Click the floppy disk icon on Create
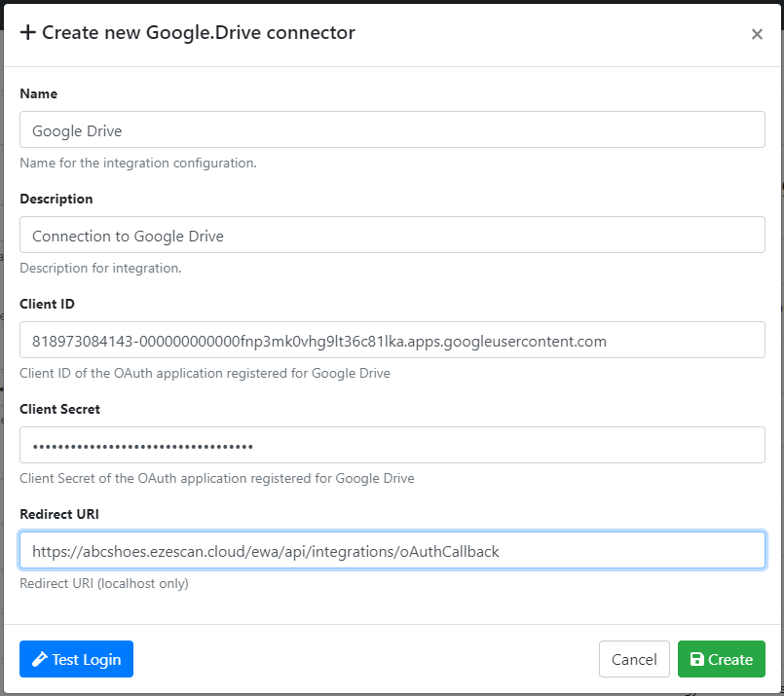Viewport: 784px width, 696px height. [697, 660]
